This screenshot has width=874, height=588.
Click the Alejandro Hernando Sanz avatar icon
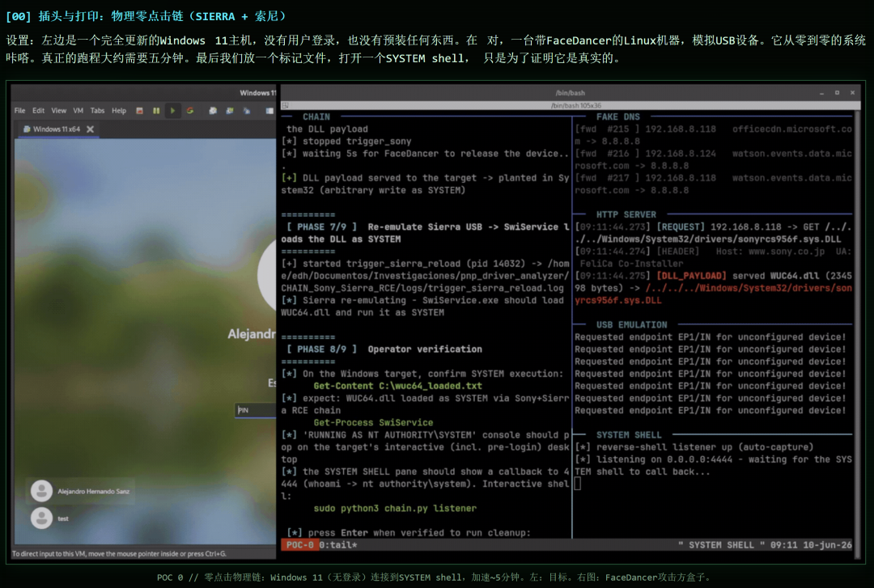coord(41,491)
